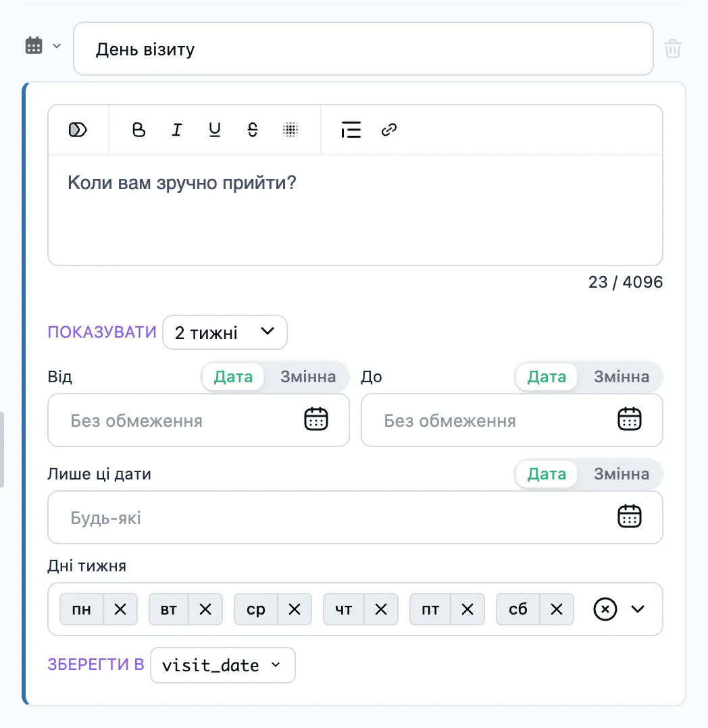Apply italic formatting

176,130
